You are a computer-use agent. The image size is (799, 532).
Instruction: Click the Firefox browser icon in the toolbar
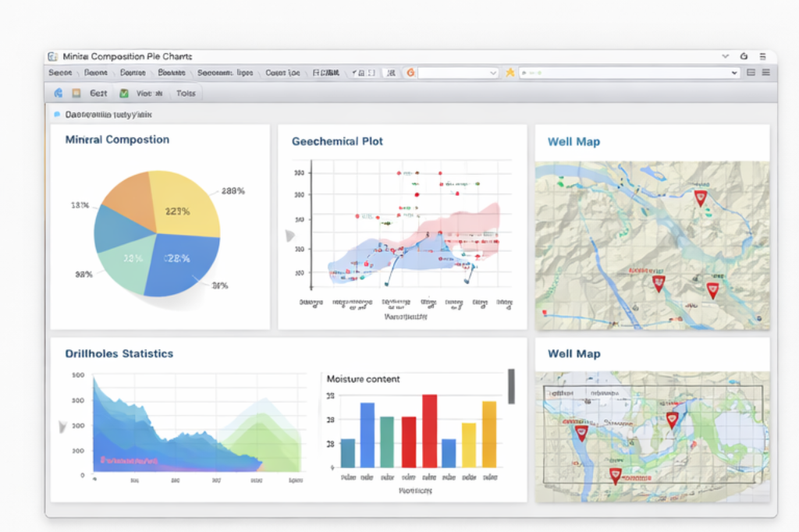pyautogui.click(x=59, y=93)
